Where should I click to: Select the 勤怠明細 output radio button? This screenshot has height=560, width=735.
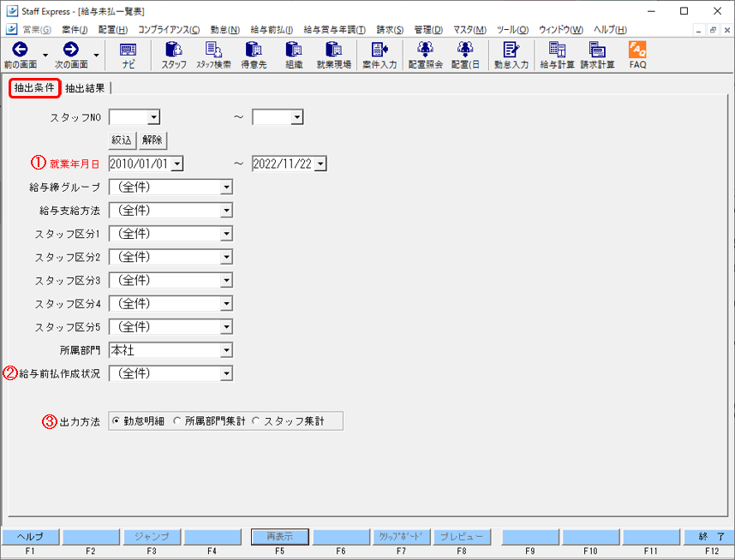click(x=116, y=420)
